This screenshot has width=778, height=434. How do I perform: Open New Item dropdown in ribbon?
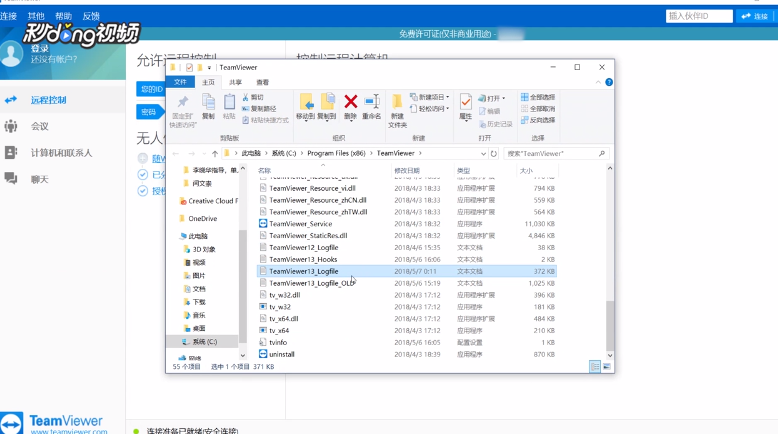(x=430, y=97)
